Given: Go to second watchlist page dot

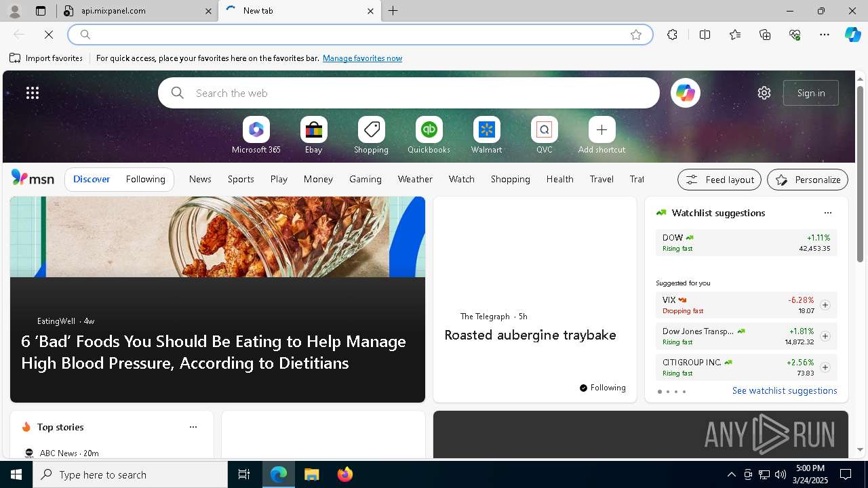Looking at the screenshot, I should (668, 392).
